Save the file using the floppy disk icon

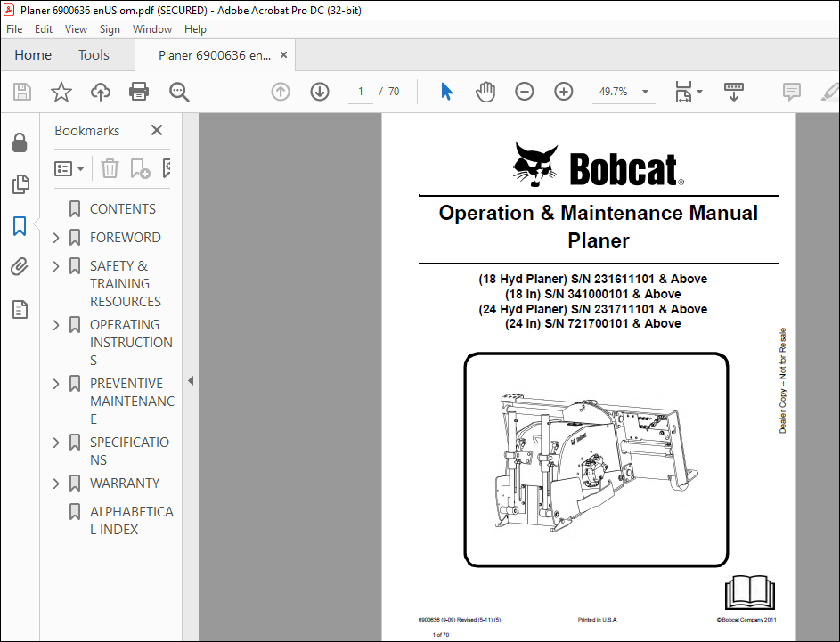point(22,92)
